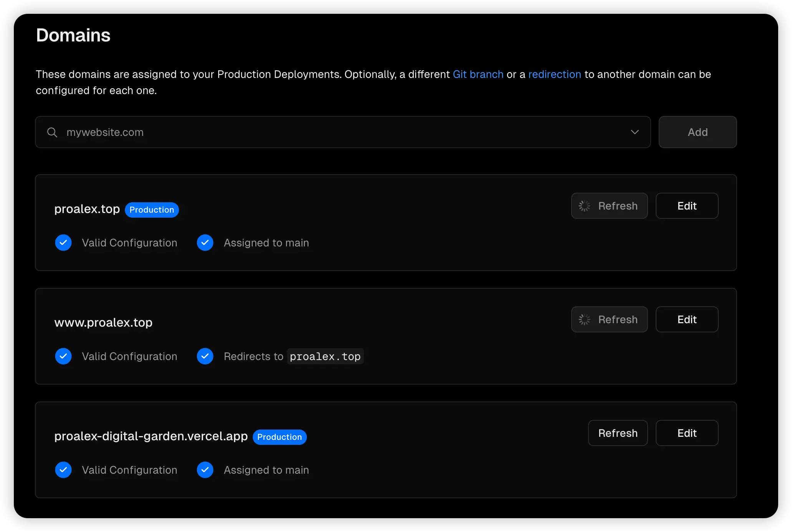
Task: Click 'Valid Configuration' text under proalex-digital-garden.vercel.app
Action: pyautogui.click(x=129, y=470)
